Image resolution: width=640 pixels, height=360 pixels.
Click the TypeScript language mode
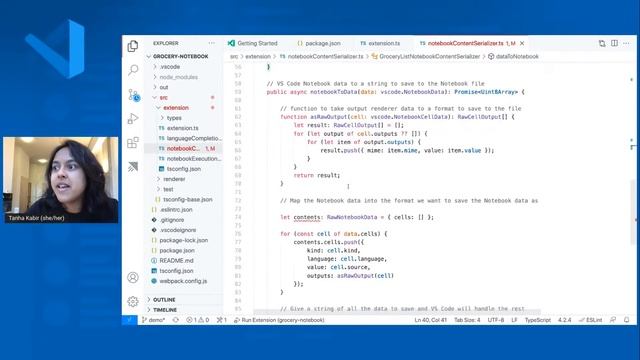[538, 320]
